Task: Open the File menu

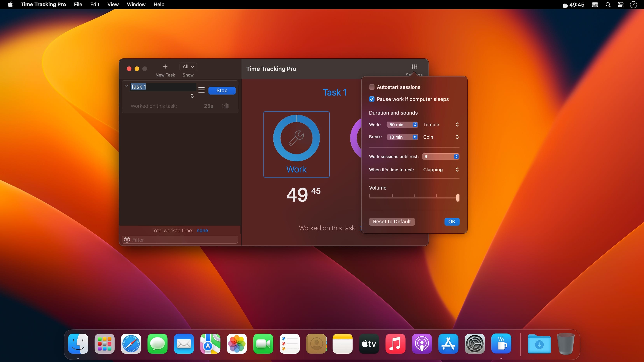Action: [78, 4]
